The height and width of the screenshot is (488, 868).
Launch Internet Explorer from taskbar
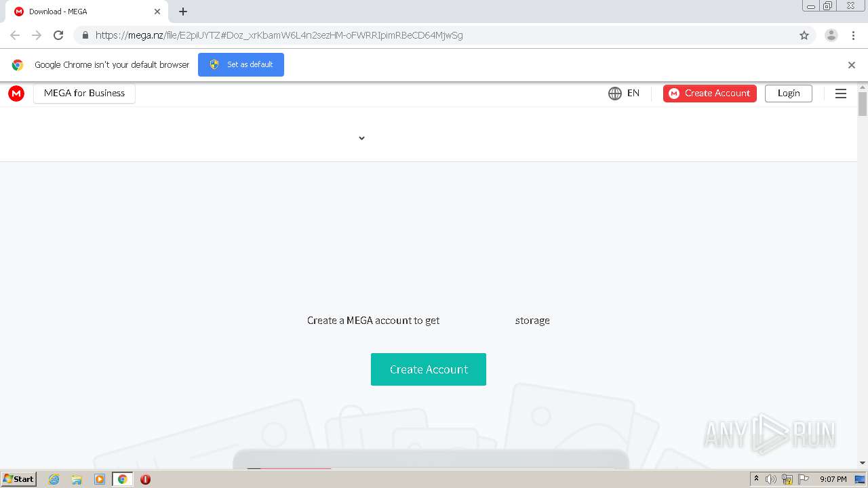click(54, 479)
